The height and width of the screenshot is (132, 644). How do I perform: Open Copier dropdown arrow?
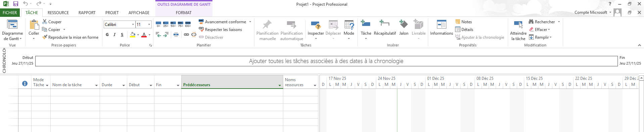pos(64,29)
